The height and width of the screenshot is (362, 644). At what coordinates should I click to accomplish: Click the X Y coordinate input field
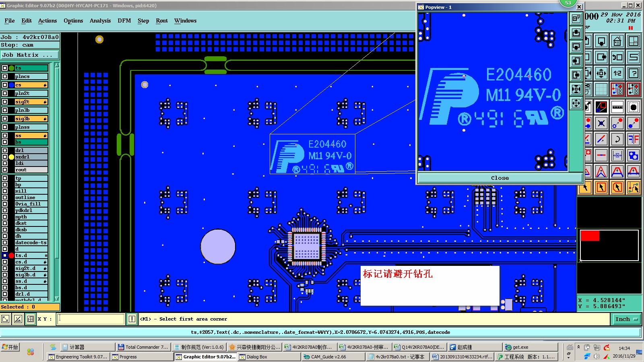[x=91, y=319]
